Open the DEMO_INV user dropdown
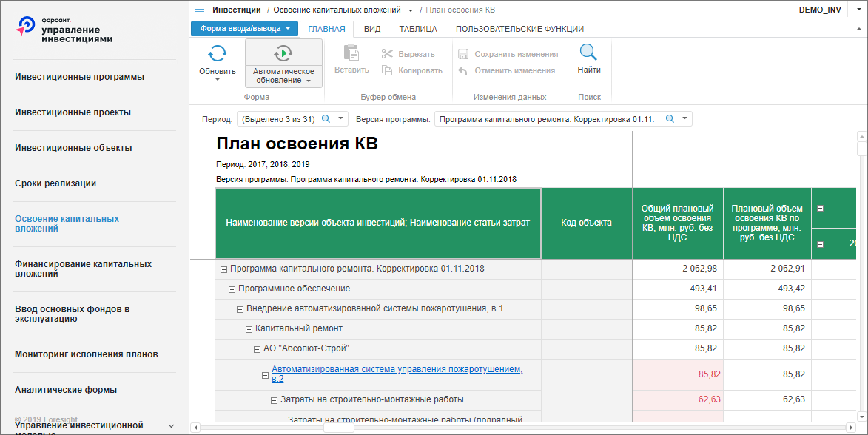This screenshot has height=435, width=868. coord(859,10)
